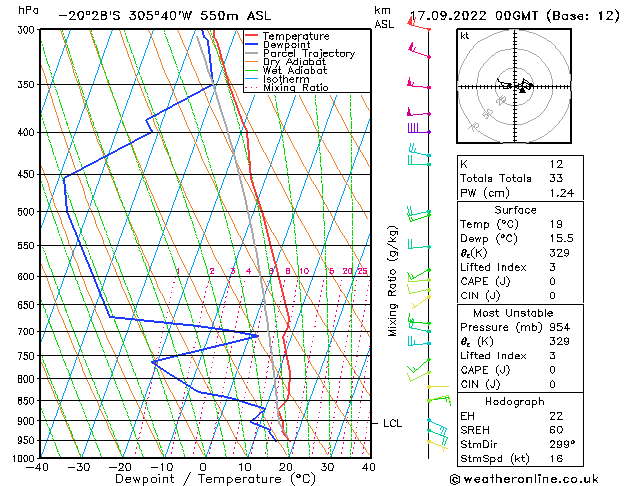Screen dimensions: 629x486
Task: Click the 600 pressure level label
Action: (x=28, y=277)
